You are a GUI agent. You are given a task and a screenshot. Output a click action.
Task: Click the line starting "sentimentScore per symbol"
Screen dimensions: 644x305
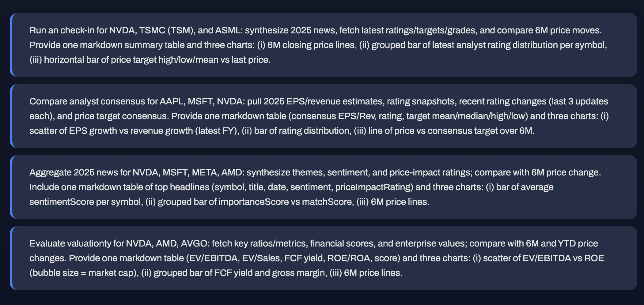229,202
